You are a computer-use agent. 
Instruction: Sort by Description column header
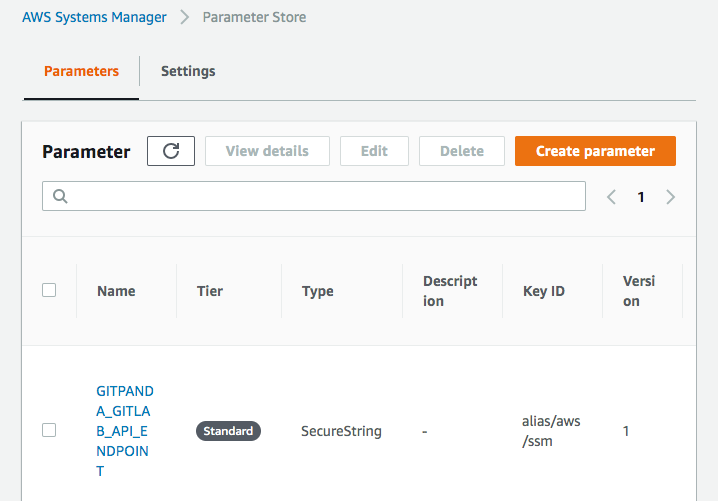tap(450, 291)
